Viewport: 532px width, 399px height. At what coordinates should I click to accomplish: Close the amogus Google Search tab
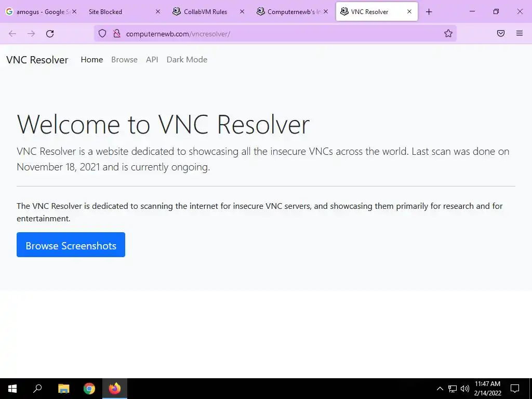(x=74, y=11)
